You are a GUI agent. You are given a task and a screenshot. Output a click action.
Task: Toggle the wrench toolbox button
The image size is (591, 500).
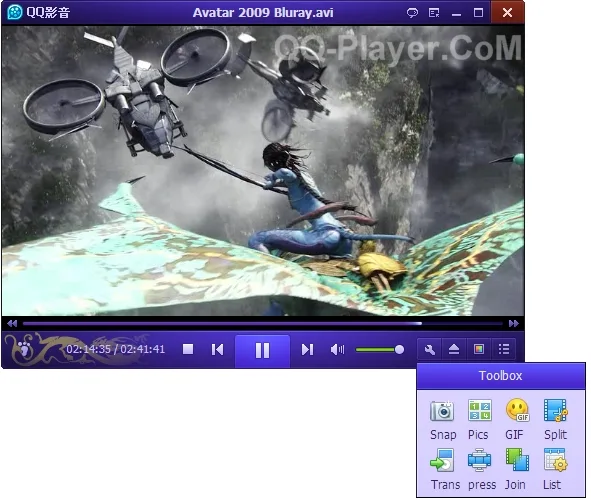pos(429,350)
